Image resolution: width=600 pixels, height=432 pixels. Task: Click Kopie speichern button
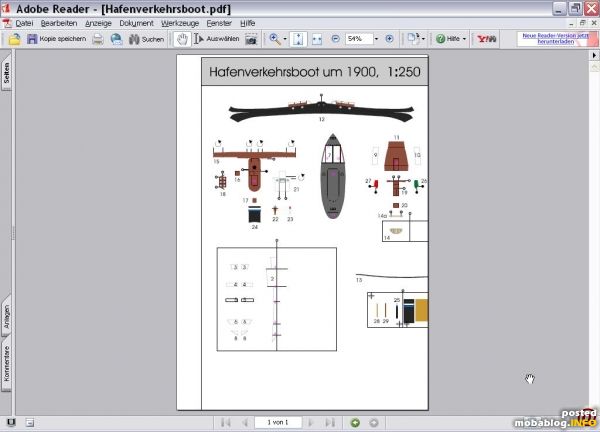(x=56, y=39)
